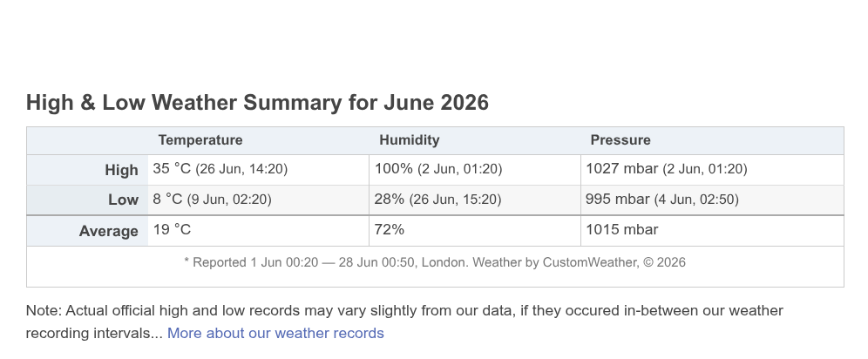
Task: Click the 19 °C average temperature value
Action: pyautogui.click(x=173, y=229)
